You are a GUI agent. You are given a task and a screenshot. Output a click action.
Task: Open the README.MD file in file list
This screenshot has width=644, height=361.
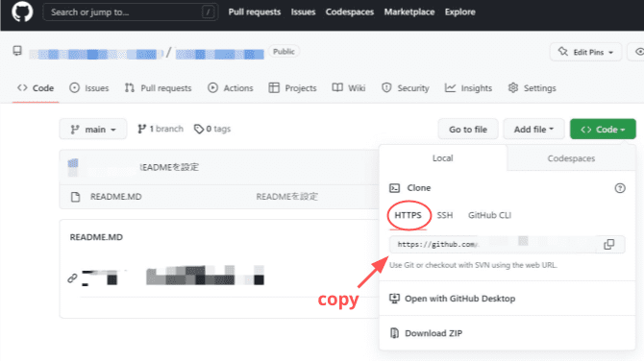115,197
